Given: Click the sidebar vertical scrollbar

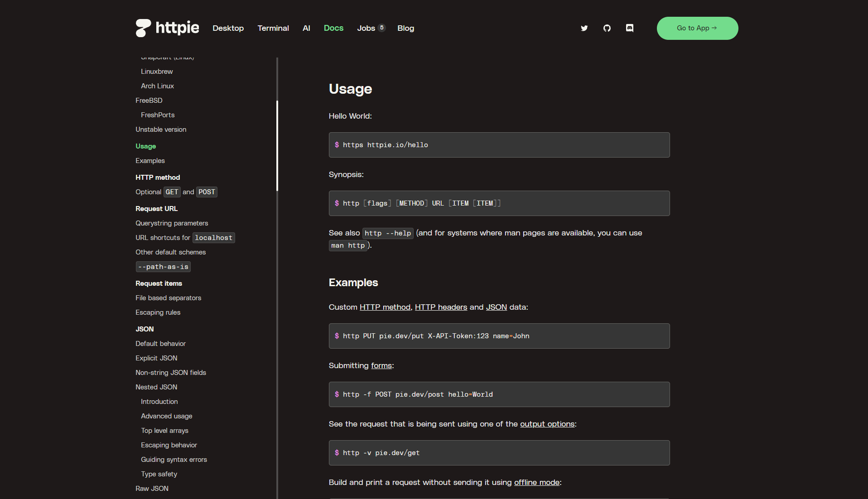Looking at the screenshot, I should pos(277,145).
